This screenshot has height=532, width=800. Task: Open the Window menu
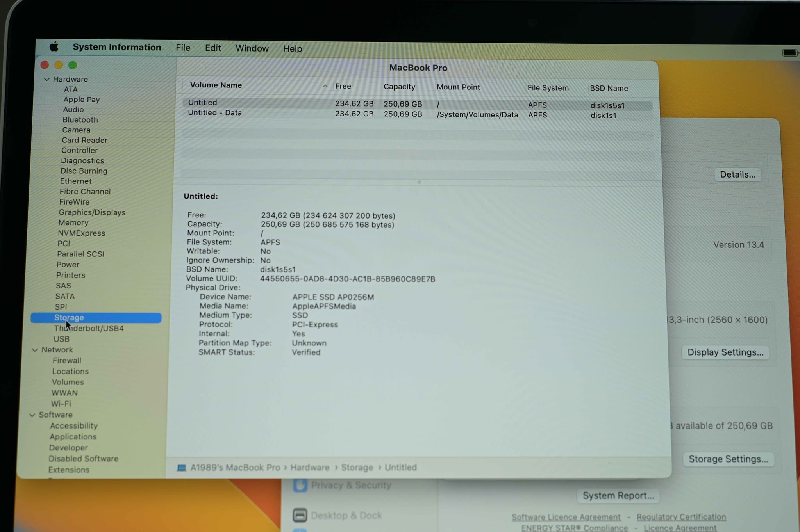pyautogui.click(x=252, y=48)
